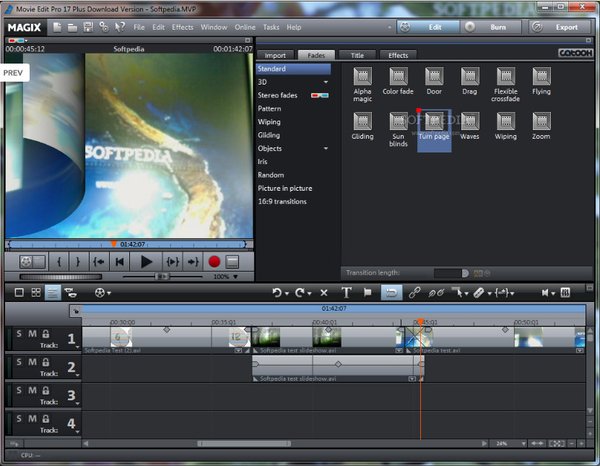600x466 pixels.
Task: Toggle the lock on track 3
Action: coord(45,391)
